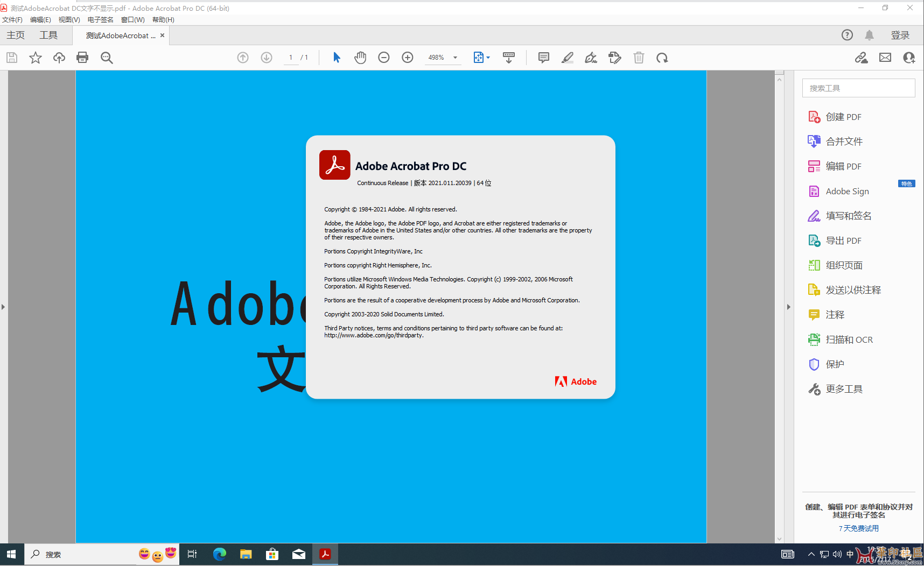
Task: Click the cloud upload icon
Action: pos(59,58)
